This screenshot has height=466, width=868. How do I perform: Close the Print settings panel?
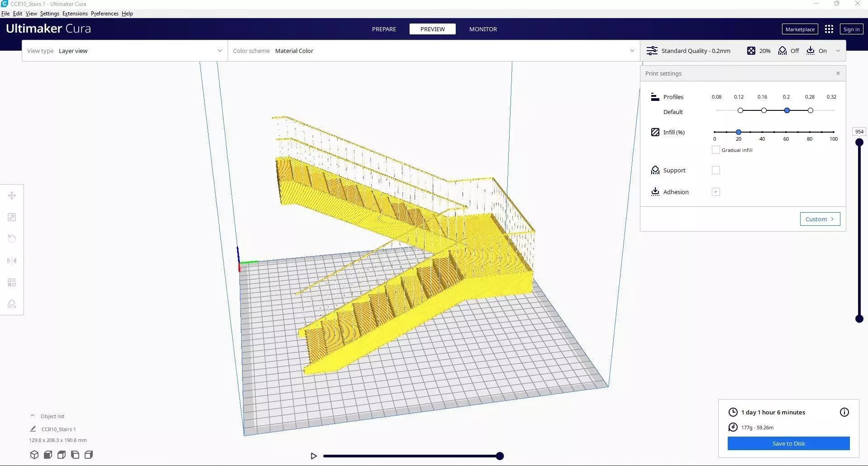(838, 73)
